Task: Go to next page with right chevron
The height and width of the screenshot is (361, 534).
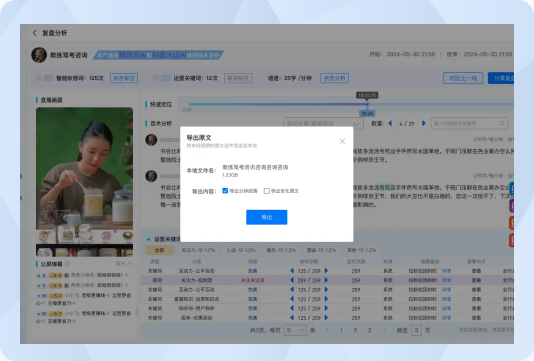Action: click(x=384, y=330)
